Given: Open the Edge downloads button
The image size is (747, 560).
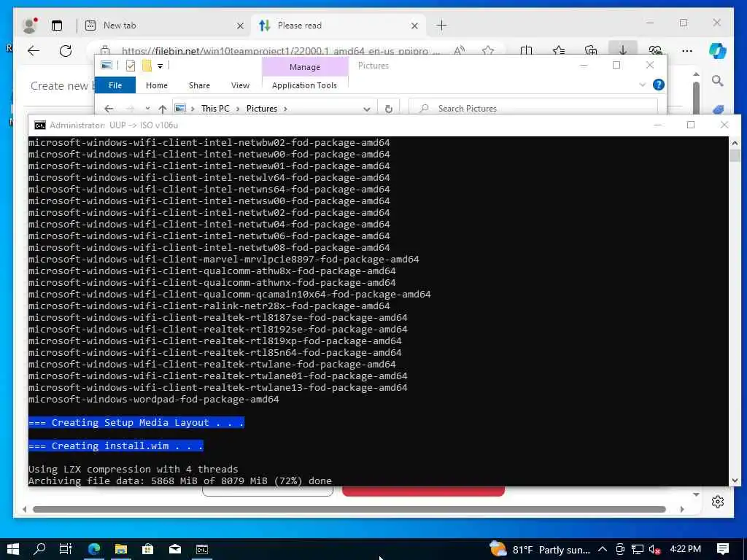Looking at the screenshot, I should (x=623, y=49).
